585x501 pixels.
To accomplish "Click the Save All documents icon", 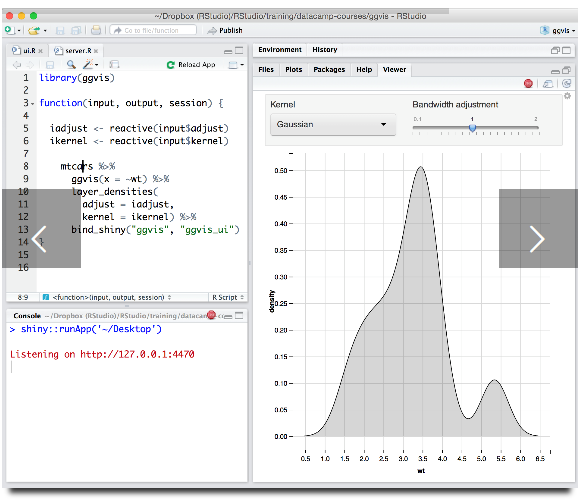I will pos(76,31).
